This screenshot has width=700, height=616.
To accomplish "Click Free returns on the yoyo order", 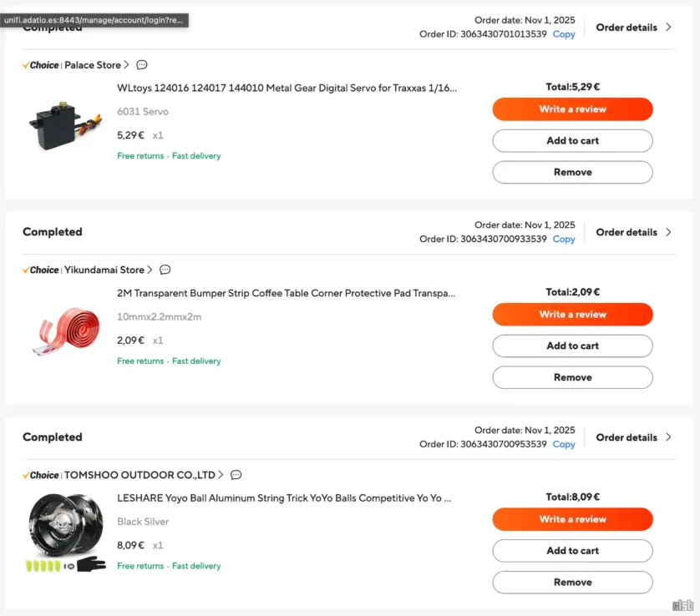I will [x=140, y=565].
